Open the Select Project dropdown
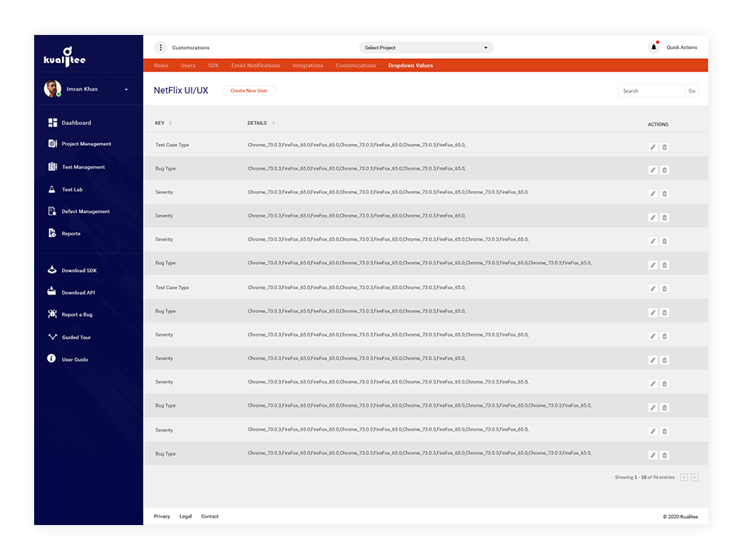This screenshot has height=560, width=743. (425, 47)
